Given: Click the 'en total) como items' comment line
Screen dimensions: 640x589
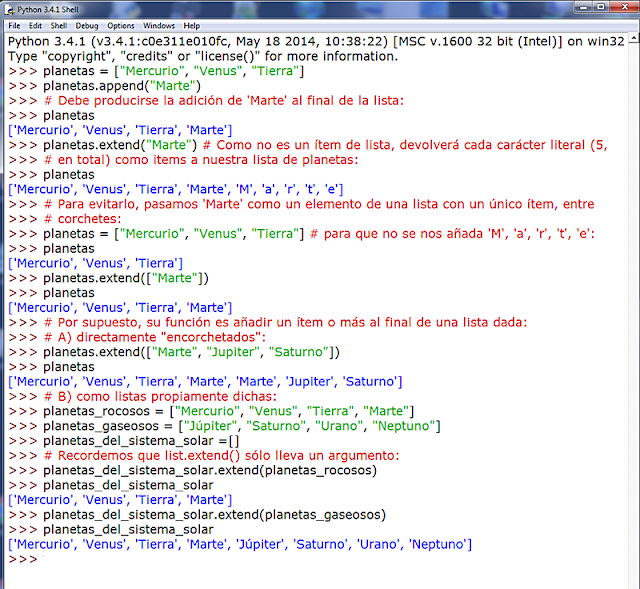Looking at the screenshot, I should [x=183, y=160].
